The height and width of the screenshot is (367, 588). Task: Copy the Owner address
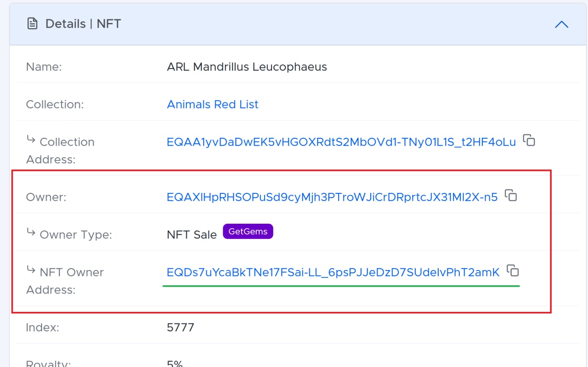511,195
